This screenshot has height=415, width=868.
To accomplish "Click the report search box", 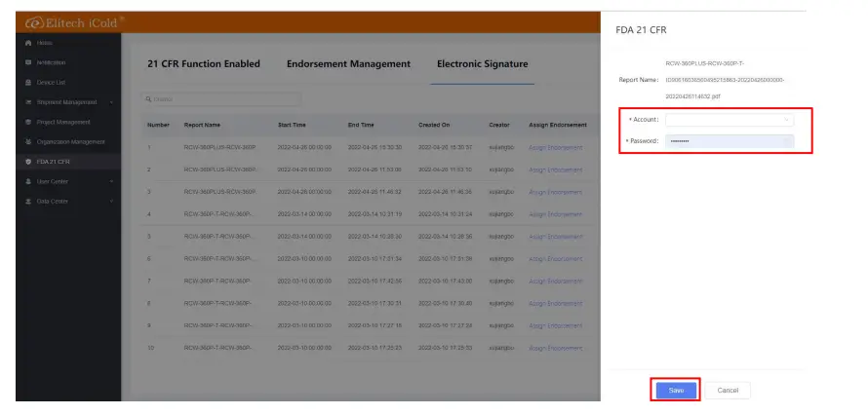I will point(221,99).
